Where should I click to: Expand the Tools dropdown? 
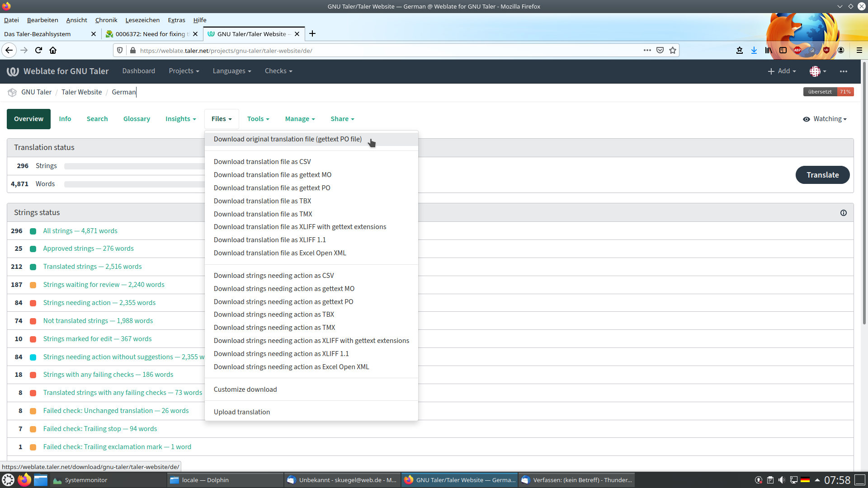click(258, 119)
